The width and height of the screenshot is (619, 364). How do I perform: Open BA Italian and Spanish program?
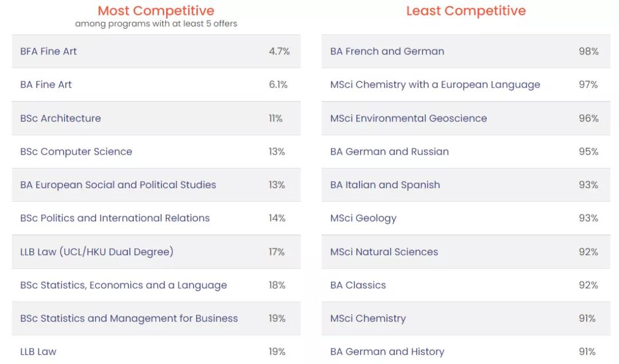click(385, 185)
